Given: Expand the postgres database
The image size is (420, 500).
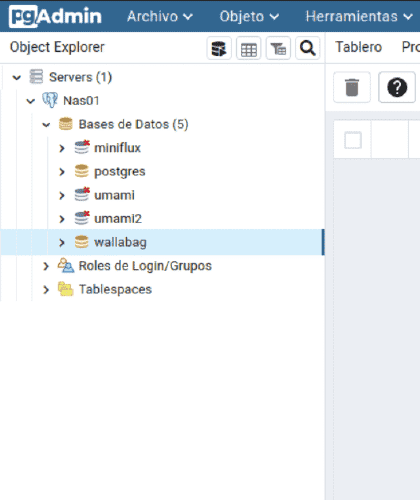Looking at the screenshot, I should point(62,172).
